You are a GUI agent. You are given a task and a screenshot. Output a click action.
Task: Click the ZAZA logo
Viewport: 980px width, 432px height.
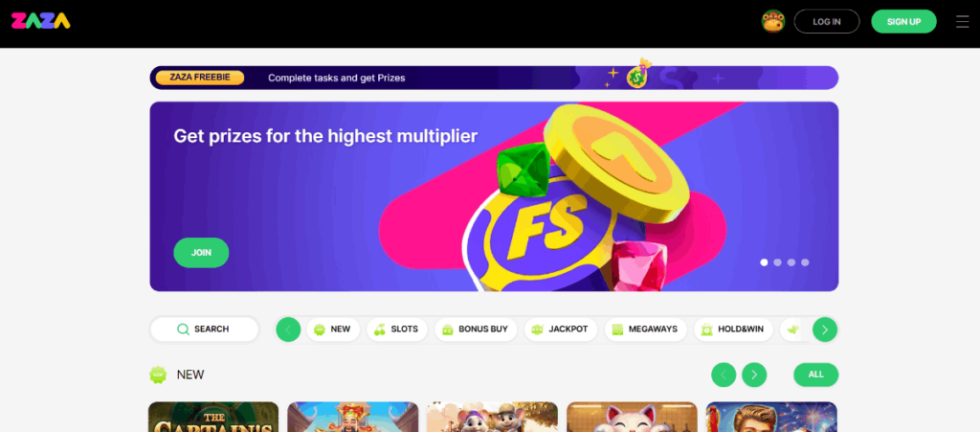[40, 21]
